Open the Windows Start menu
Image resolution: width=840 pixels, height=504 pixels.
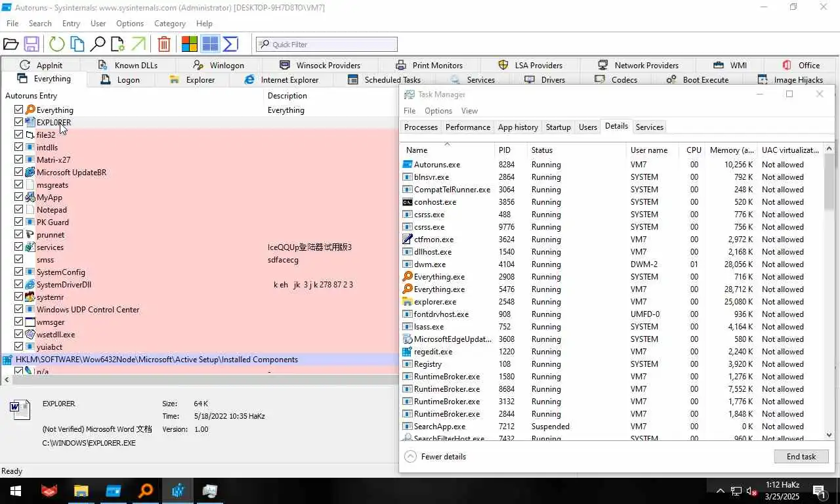point(16,491)
